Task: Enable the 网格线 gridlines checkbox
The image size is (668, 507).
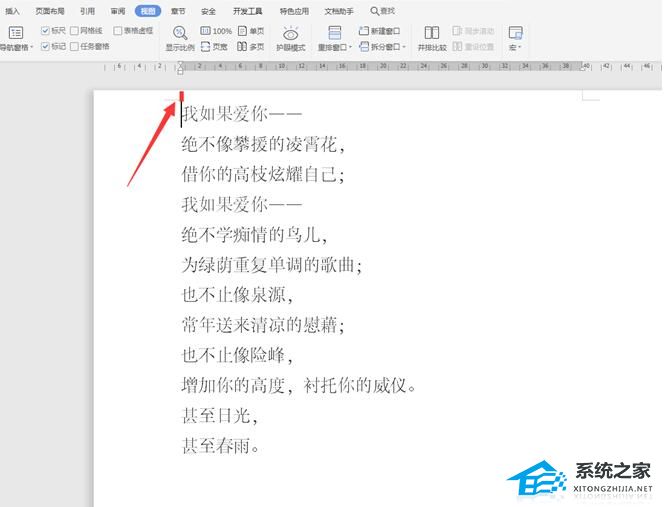Action: [x=74, y=31]
